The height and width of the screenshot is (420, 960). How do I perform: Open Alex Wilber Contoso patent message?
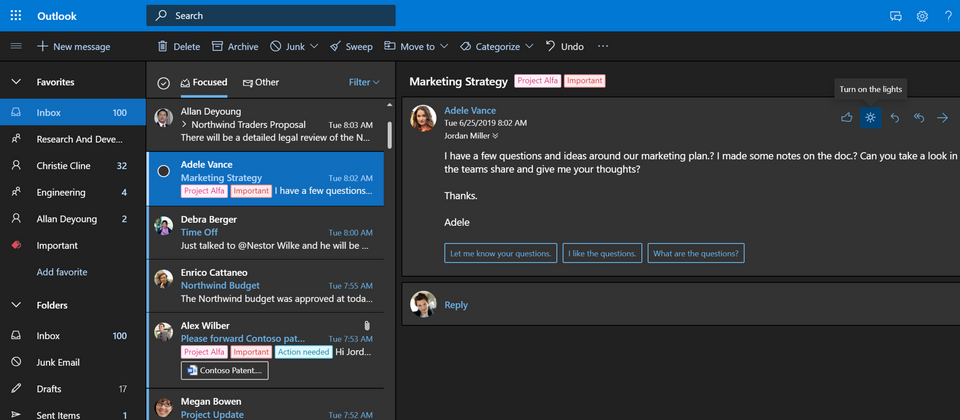[265, 351]
